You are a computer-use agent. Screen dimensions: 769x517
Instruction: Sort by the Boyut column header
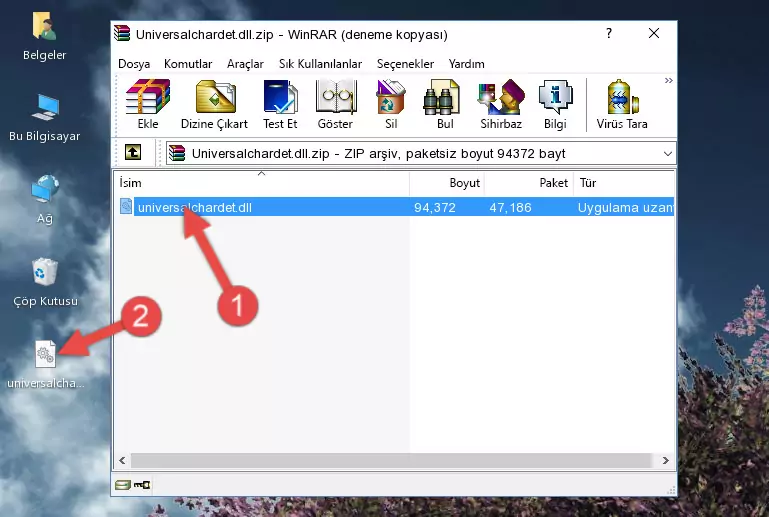pos(447,182)
